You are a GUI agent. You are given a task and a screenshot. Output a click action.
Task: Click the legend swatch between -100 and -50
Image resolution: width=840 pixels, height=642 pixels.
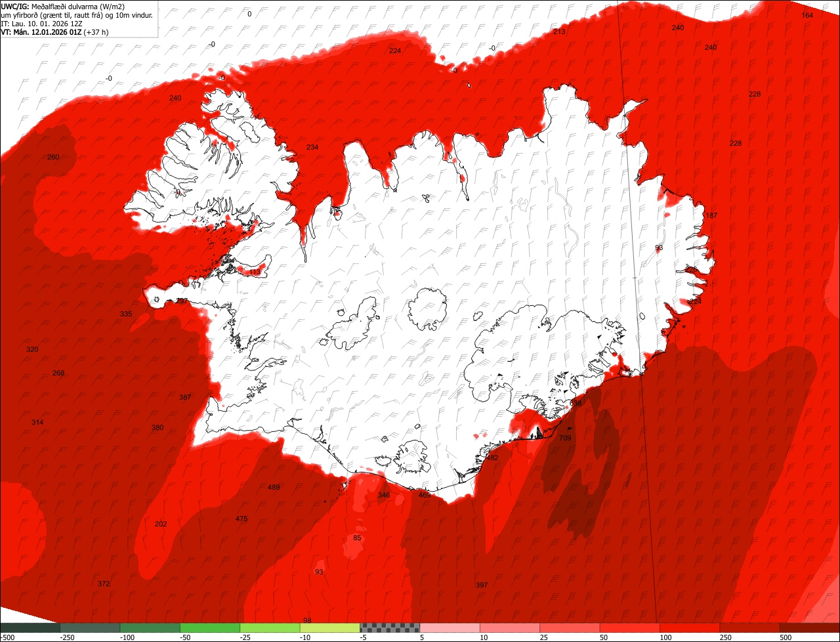point(150,628)
